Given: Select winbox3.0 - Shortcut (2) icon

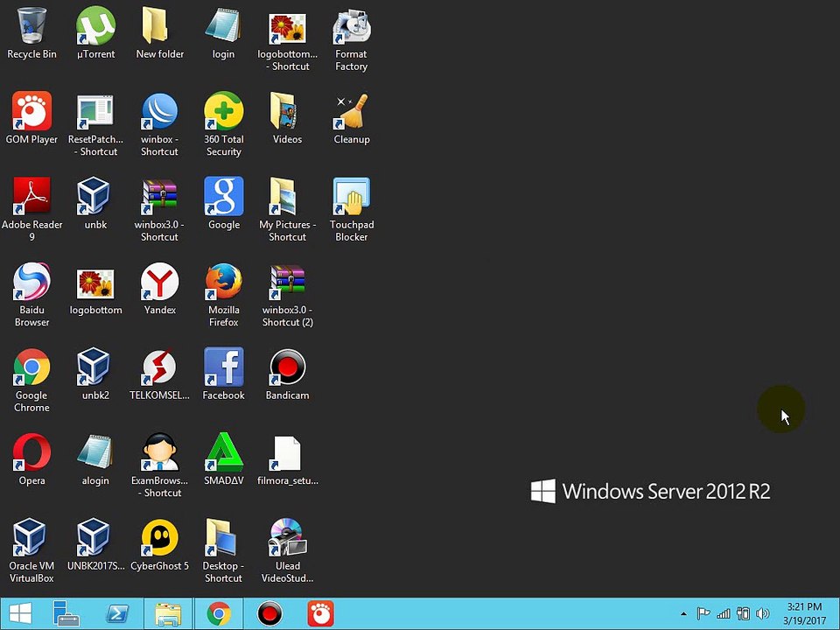Looking at the screenshot, I should click(x=288, y=294).
